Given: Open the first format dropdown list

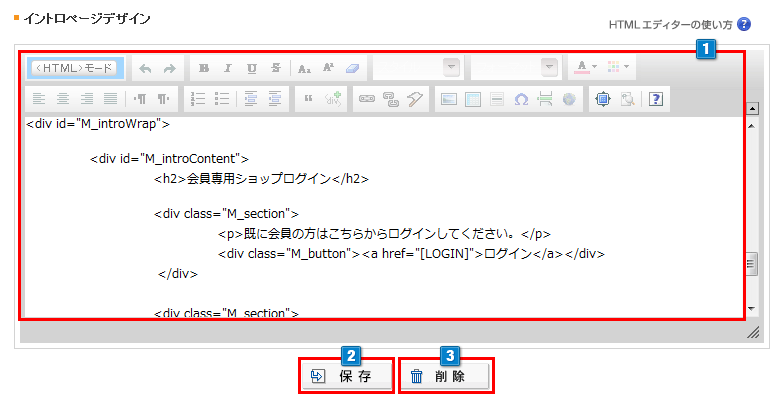Looking at the screenshot, I should (x=417, y=67).
